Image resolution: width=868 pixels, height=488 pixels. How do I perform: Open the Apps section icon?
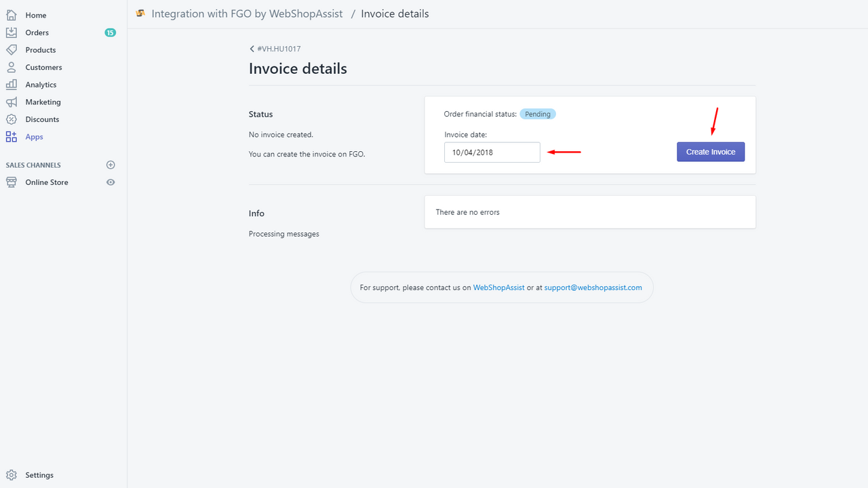[x=11, y=136]
